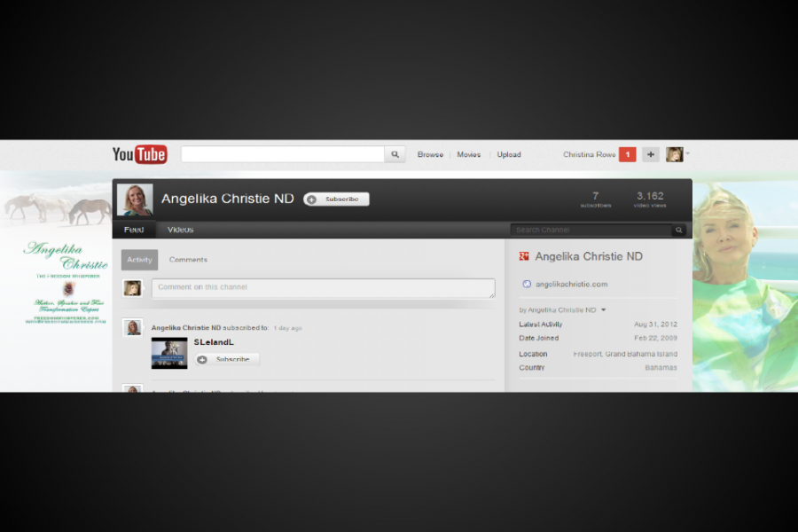The width and height of the screenshot is (798, 532).
Task: Select the Comments tab
Action: click(188, 260)
